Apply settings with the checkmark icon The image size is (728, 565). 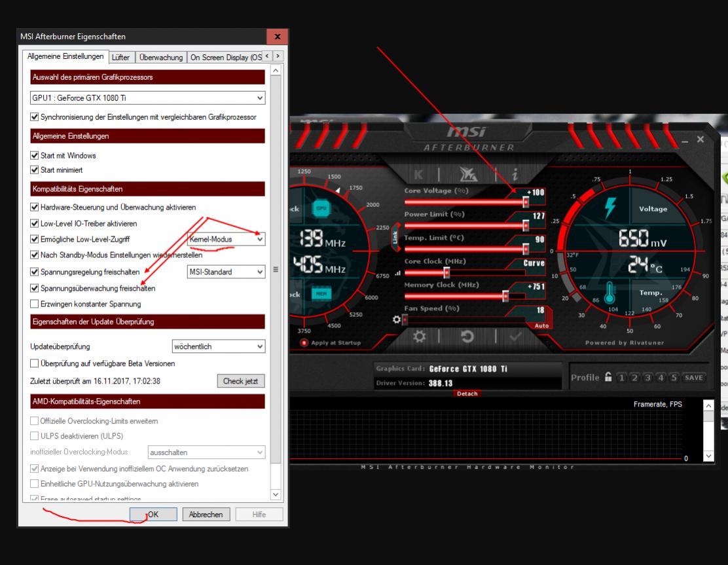[x=515, y=336]
